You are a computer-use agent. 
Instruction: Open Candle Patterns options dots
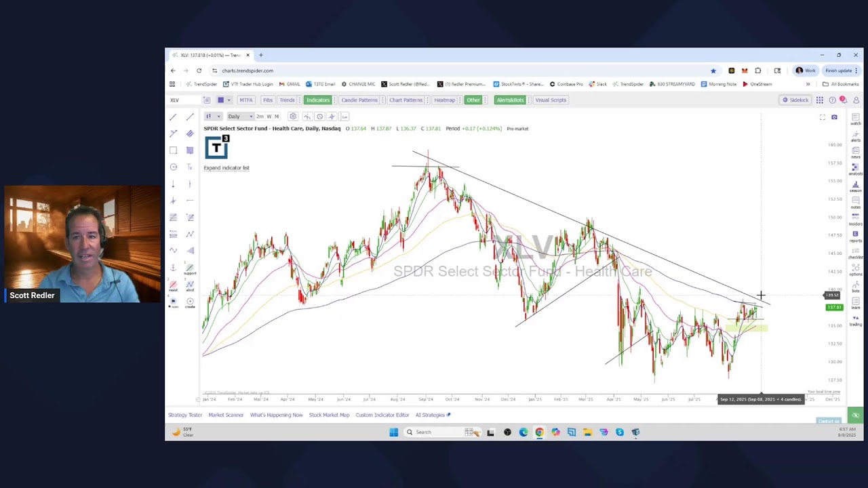pyautogui.click(x=382, y=100)
